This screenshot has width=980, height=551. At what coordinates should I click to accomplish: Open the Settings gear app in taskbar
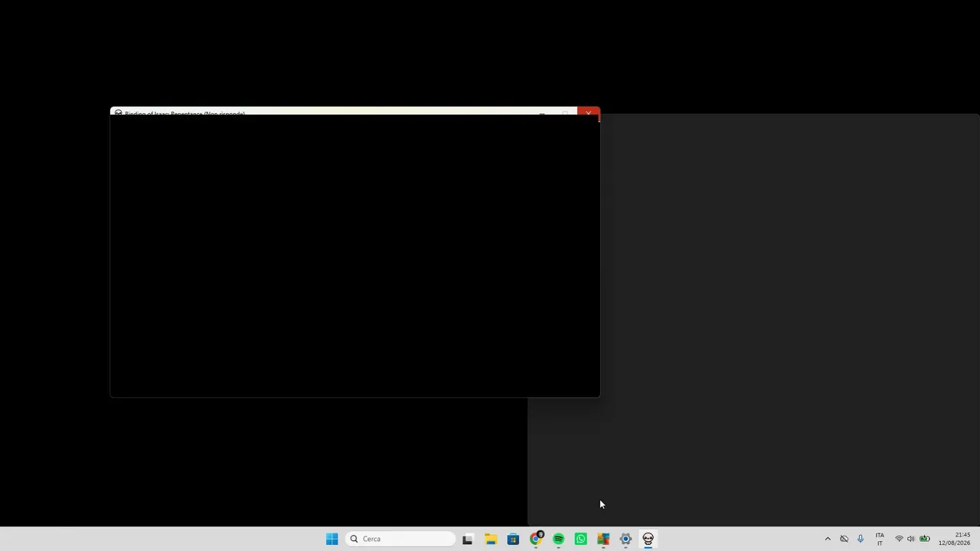[626, 539]
